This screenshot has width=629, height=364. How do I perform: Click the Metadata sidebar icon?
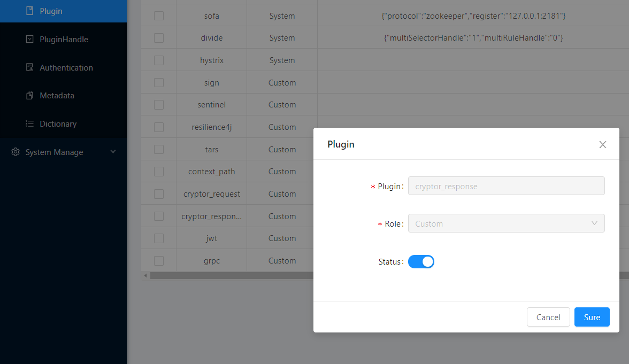tap(30, 96)
